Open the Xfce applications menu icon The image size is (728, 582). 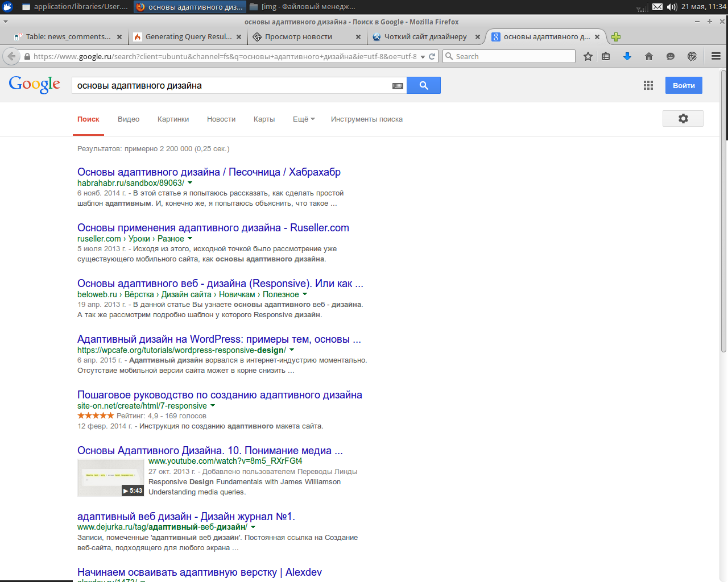coord(7,7)
